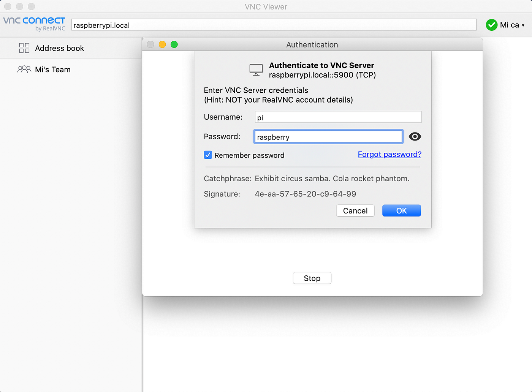This screenshot has height=392, width=532.
Task: Uncheck the Remember password checkbox
Action: 208,155
